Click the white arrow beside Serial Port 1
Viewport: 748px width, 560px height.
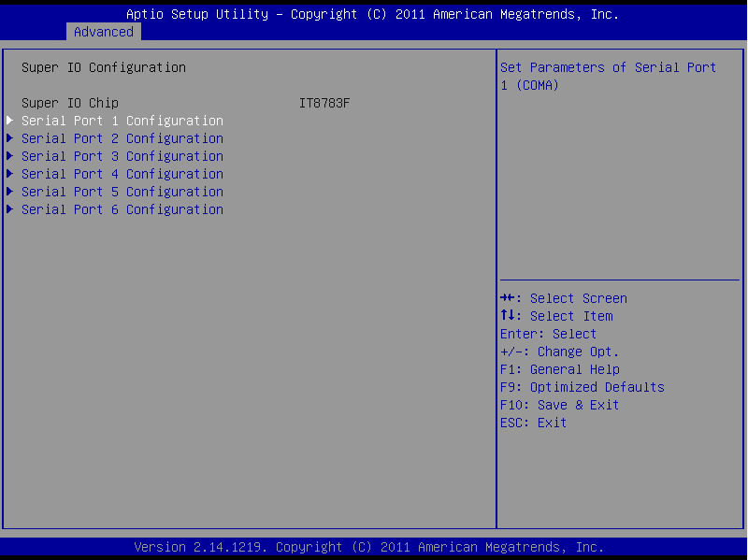[10, 121]
